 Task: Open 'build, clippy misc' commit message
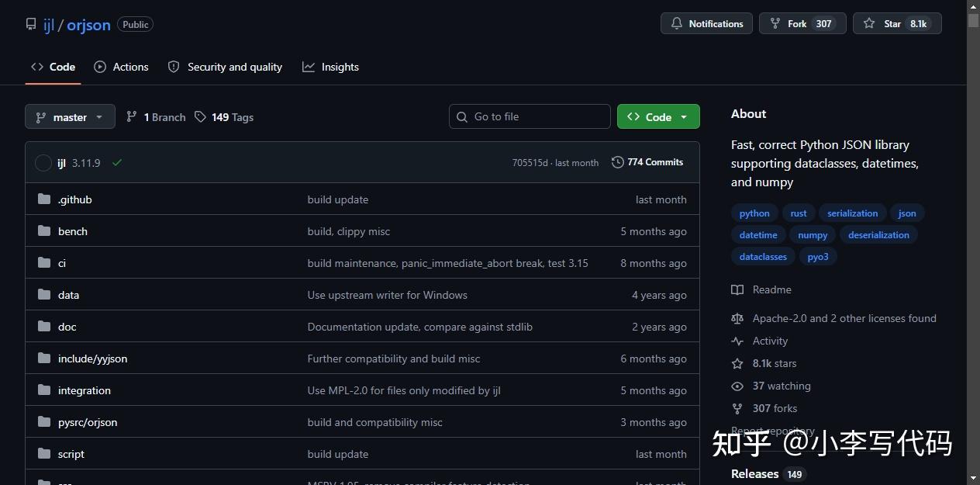pos(349,231)
